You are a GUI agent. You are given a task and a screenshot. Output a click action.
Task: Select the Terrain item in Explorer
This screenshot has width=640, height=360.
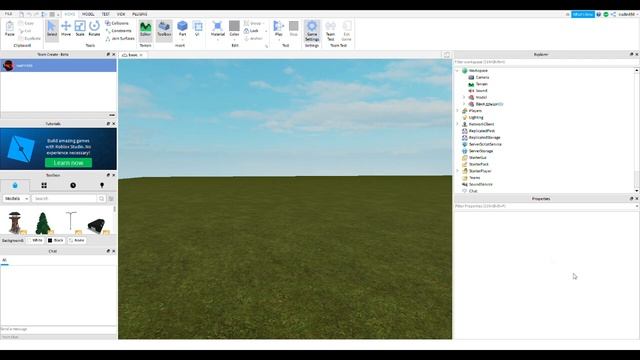pos(482,84)
